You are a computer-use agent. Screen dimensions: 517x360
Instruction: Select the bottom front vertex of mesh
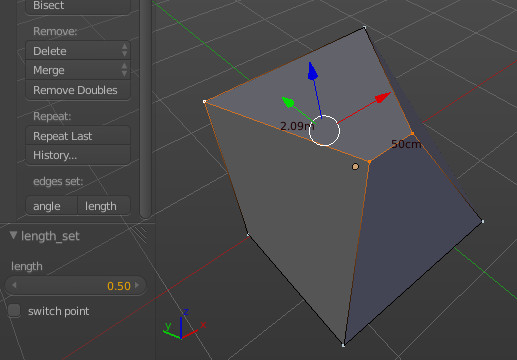[343, 345]
